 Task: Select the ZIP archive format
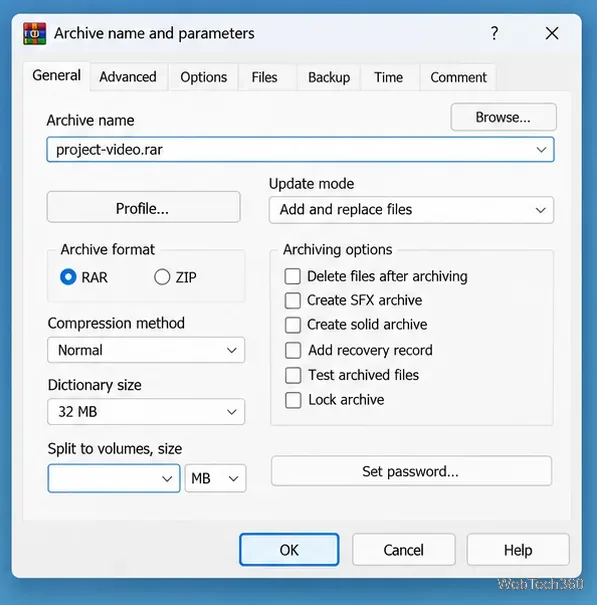(x=162, y=277)
